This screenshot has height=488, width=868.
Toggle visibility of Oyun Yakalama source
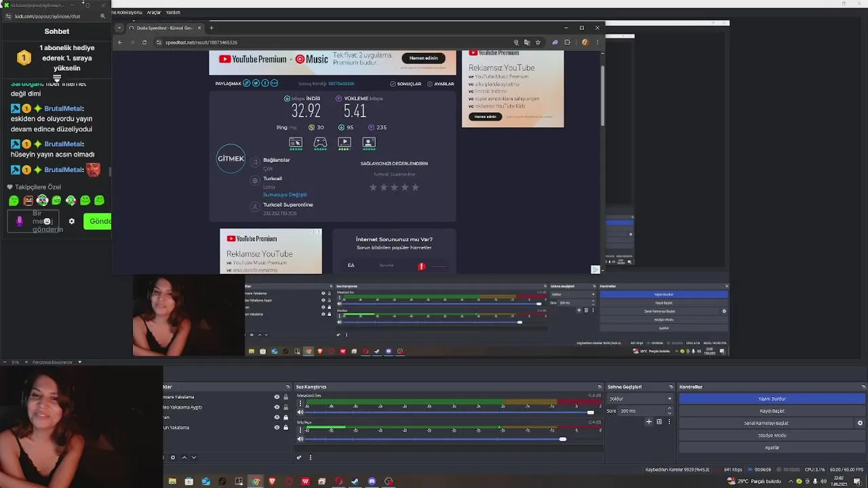tap(277, 428)
